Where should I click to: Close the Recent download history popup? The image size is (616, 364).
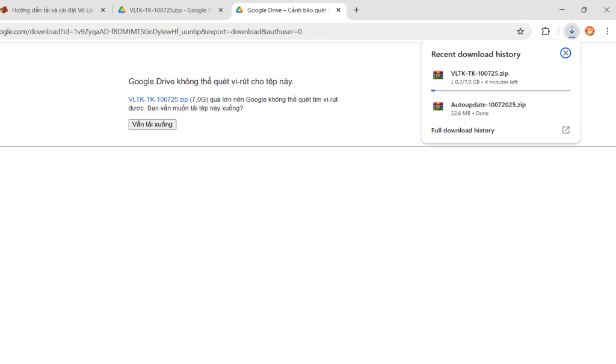(565, 53)
